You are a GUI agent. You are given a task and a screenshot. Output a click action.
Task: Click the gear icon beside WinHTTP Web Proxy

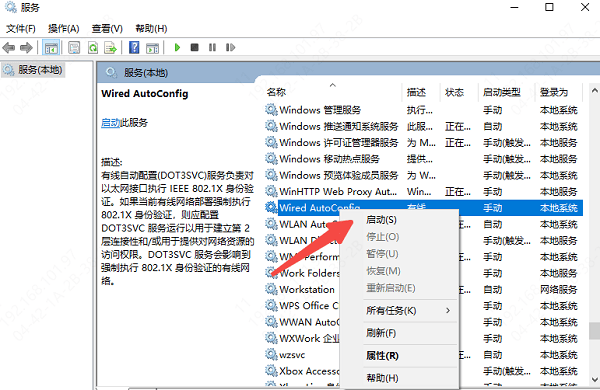tap(271, 191)
